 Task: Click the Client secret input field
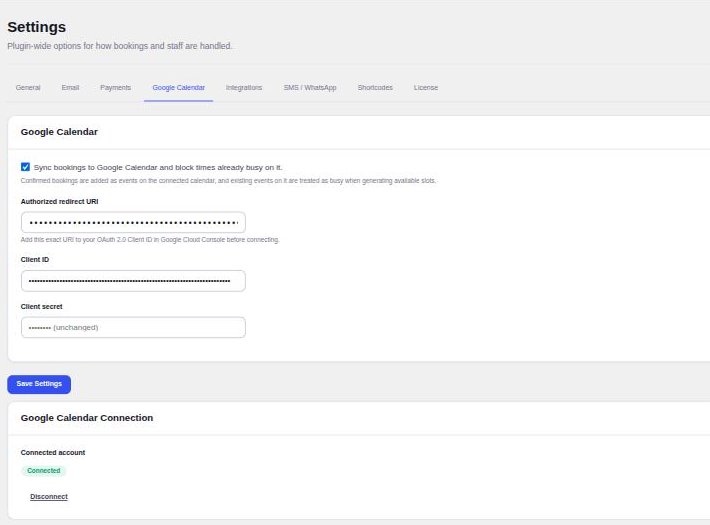click(133, 327)
